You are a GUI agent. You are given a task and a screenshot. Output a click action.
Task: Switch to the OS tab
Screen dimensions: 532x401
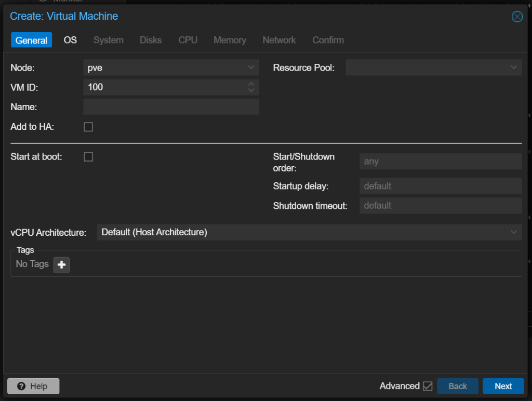click(70, 40)
